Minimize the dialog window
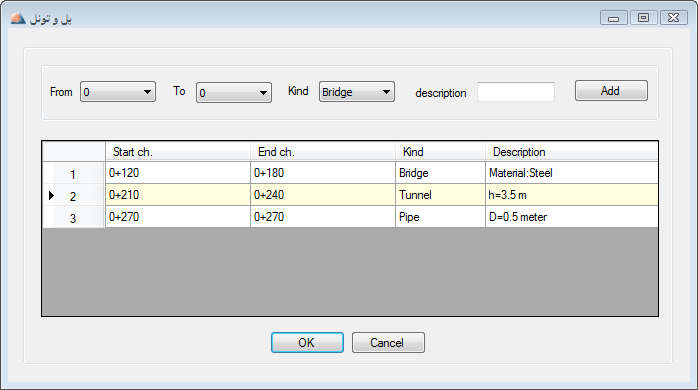The height and width of the screenshot is (390, 698). point(613,17)
